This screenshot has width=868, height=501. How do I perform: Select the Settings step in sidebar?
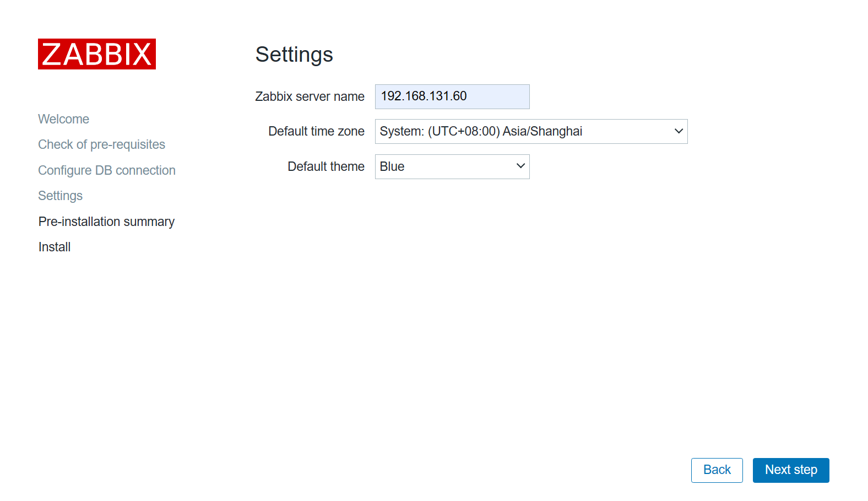[x=61, y=196]
